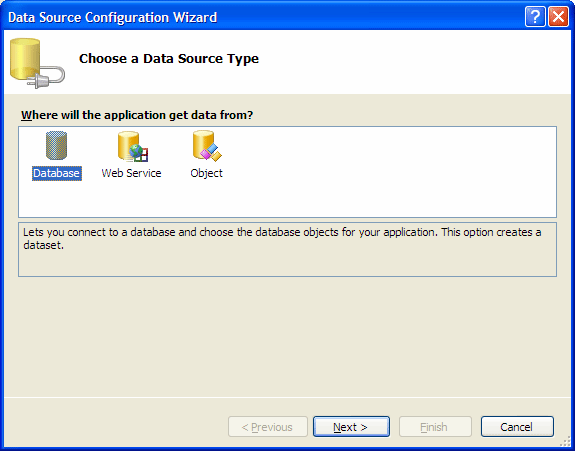Click the disabled Finish button
Image resolution: width=575 pixels, height=451 pixels.
435,426
